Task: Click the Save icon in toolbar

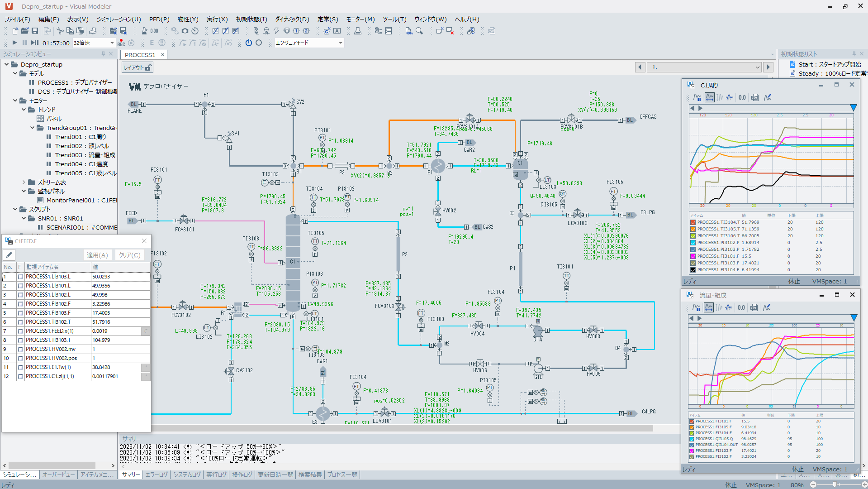Action: pos(35,31)
